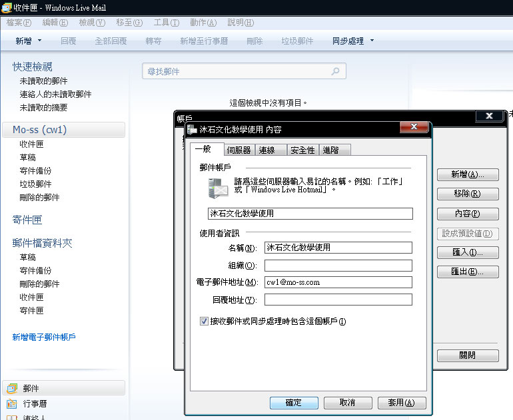Click 新增(A)... in the 帳戶 dialog
Screen dimensions: 513x420
click(468, 174)
